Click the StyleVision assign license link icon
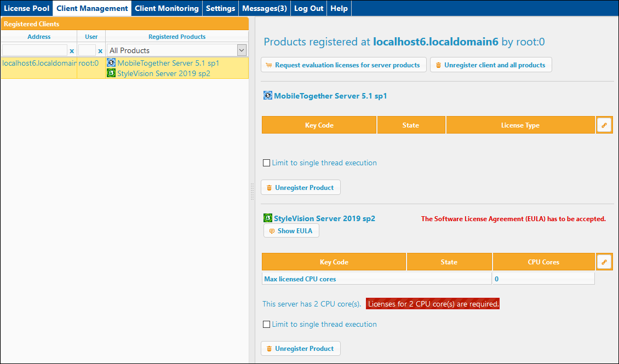Image resolution: width=619 pixels, height=364 pixels. coord(604,262)
